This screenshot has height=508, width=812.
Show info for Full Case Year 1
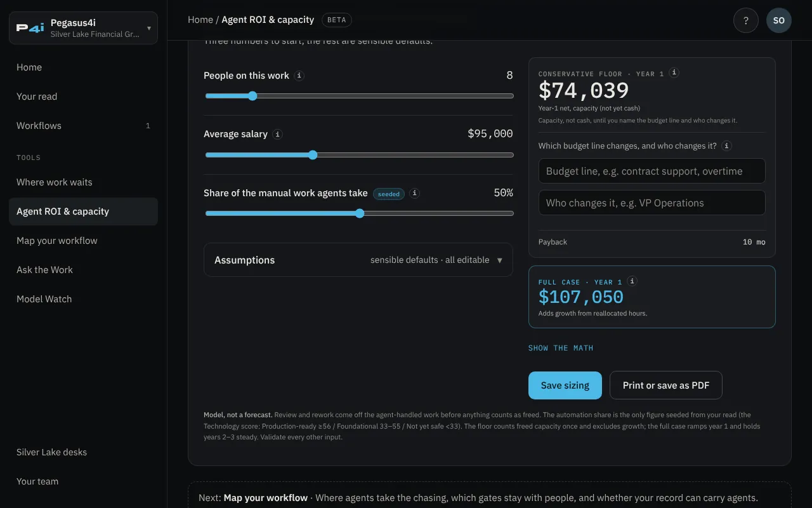pos(632,281)
